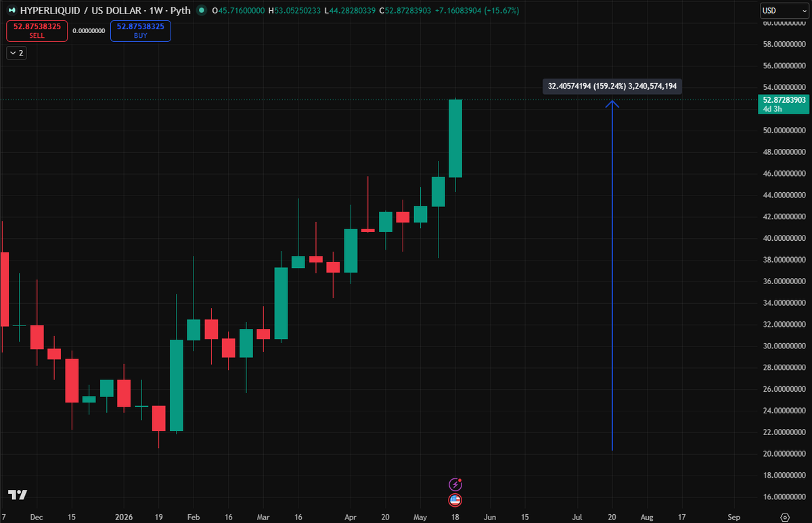Click the 22.00000000 price axis label
Image resolution: width=812 pixels, height=523 pixels.
[x=785, y=432]
